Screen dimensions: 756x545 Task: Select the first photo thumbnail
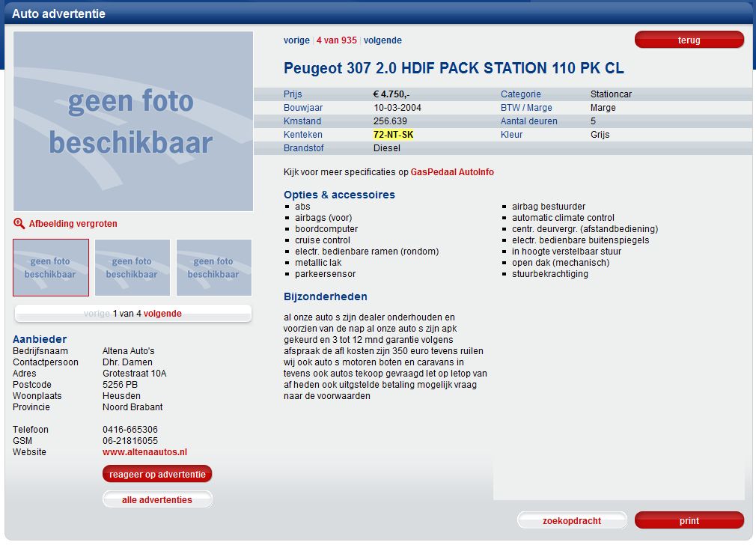tap(51, 268)
